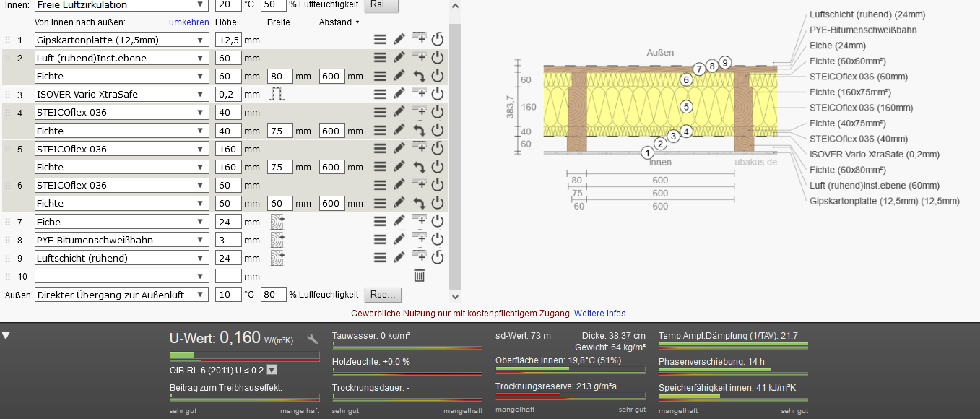This screenshot has width=980, height=419.
Task: Click the hatching icon next to PYE-Bitumenschweißbahn
Action: (x=277, y=240)
